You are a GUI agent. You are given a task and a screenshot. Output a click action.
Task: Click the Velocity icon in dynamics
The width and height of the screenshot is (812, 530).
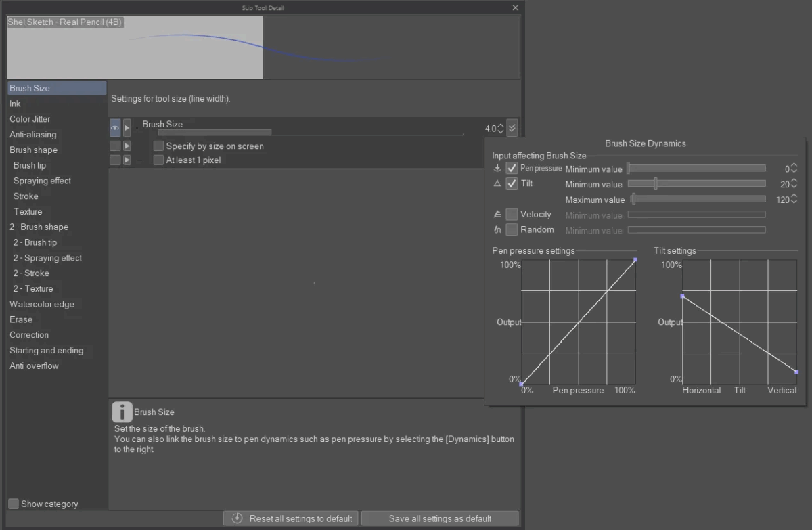tap(497, 214)
